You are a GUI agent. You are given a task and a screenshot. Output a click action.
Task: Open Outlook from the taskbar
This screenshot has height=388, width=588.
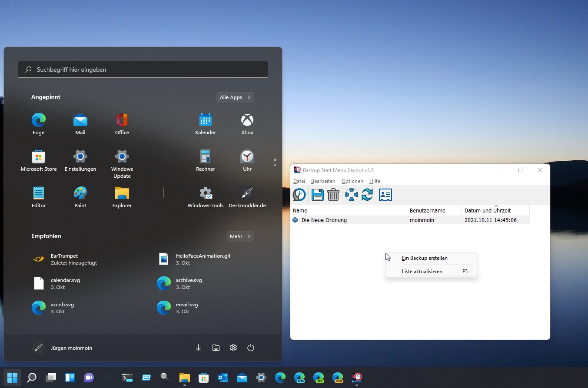coord(223,377)
